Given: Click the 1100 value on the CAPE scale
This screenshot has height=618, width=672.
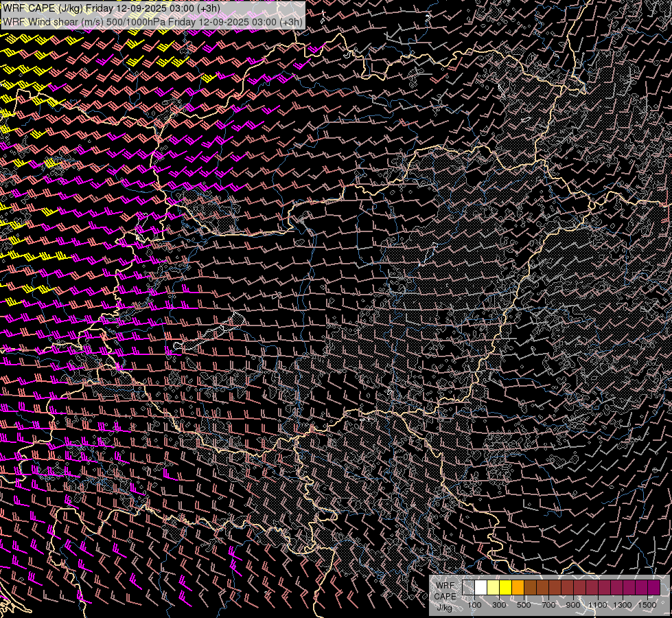Looking at the screenshot, I should coord(598,605).
